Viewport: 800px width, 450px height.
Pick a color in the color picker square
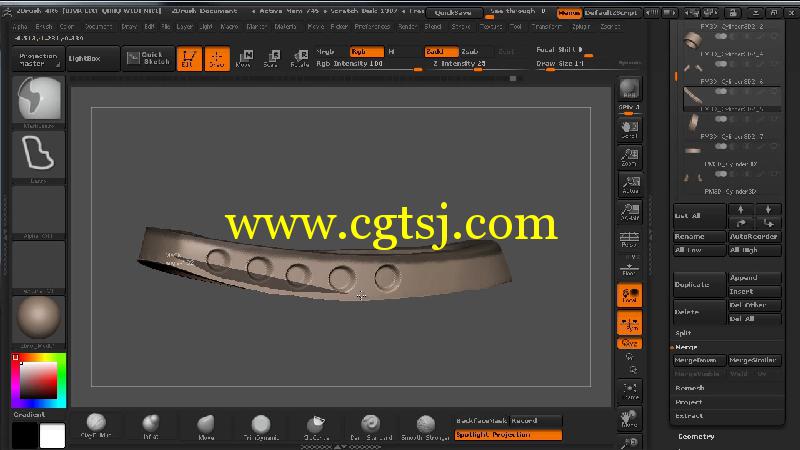pos(38,380)
